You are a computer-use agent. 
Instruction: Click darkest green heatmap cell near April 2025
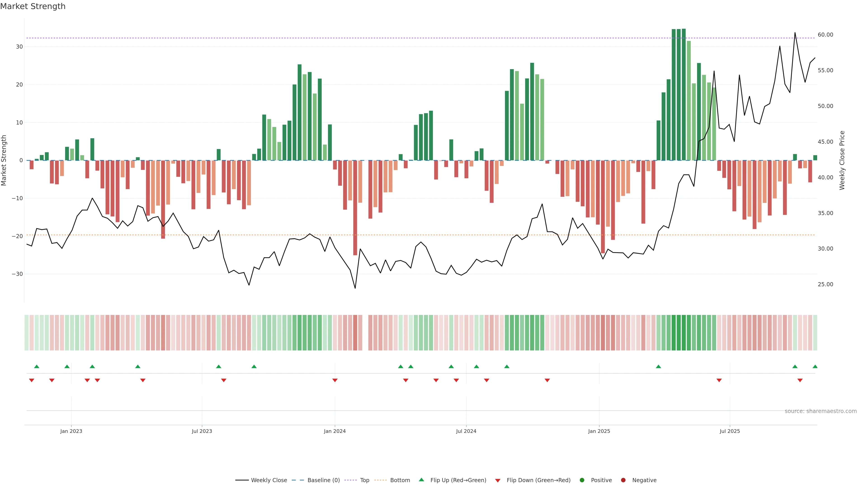pyautogui.click(x=679, y=332)
